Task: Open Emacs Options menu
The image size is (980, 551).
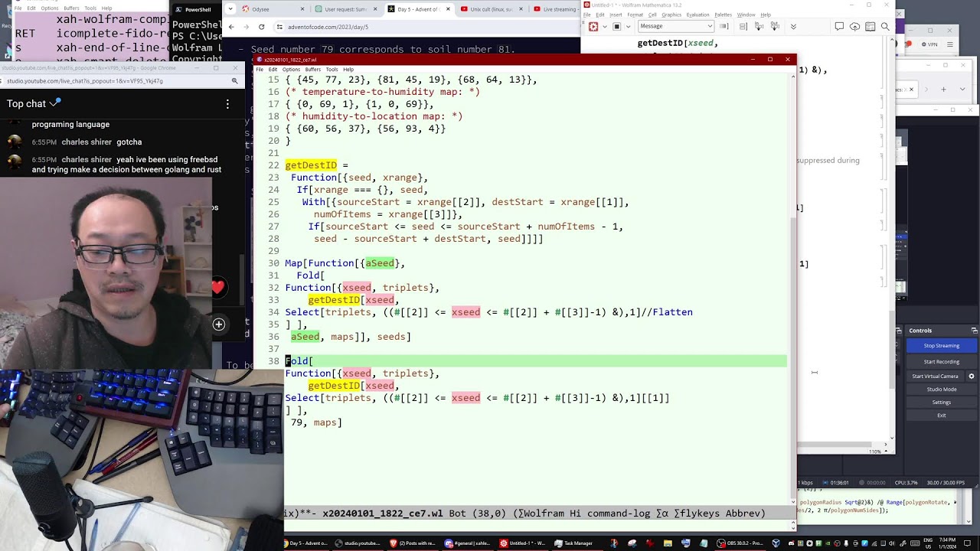Action: [291, 70]
